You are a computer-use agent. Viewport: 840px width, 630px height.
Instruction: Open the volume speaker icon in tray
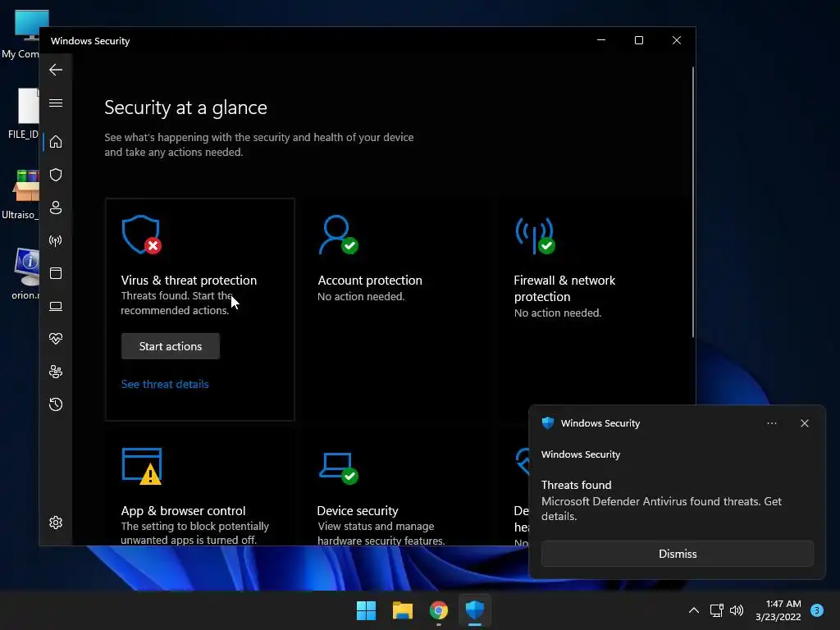coord(737,610)
